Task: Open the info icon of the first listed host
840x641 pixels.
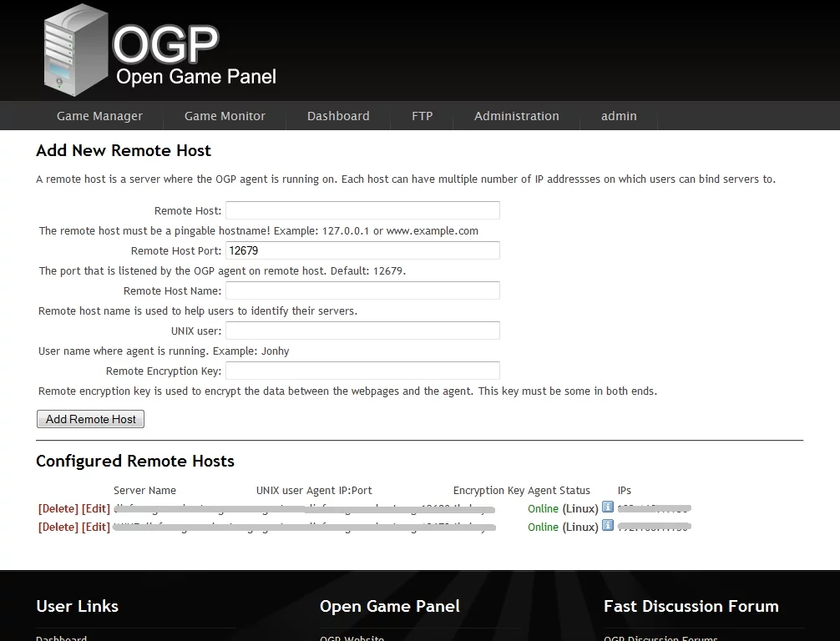Action: (608, 507)
